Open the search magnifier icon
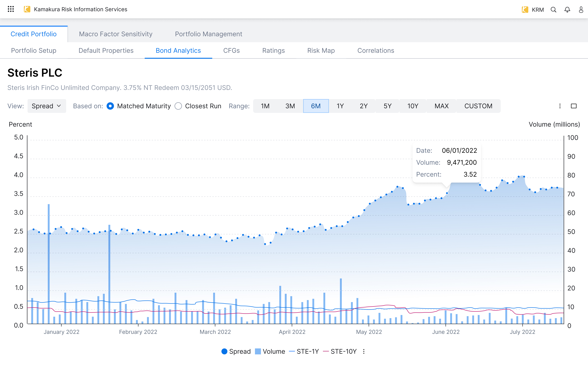 (554, 10)
